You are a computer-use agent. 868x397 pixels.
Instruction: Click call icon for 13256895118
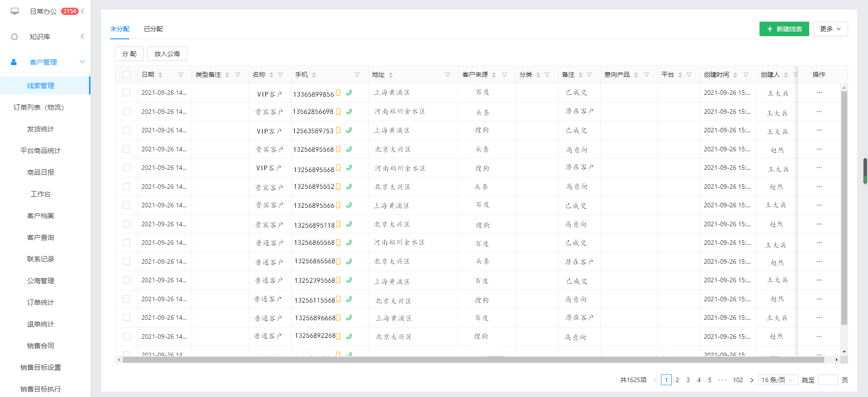pyautogui.click(x=349, y=224)
